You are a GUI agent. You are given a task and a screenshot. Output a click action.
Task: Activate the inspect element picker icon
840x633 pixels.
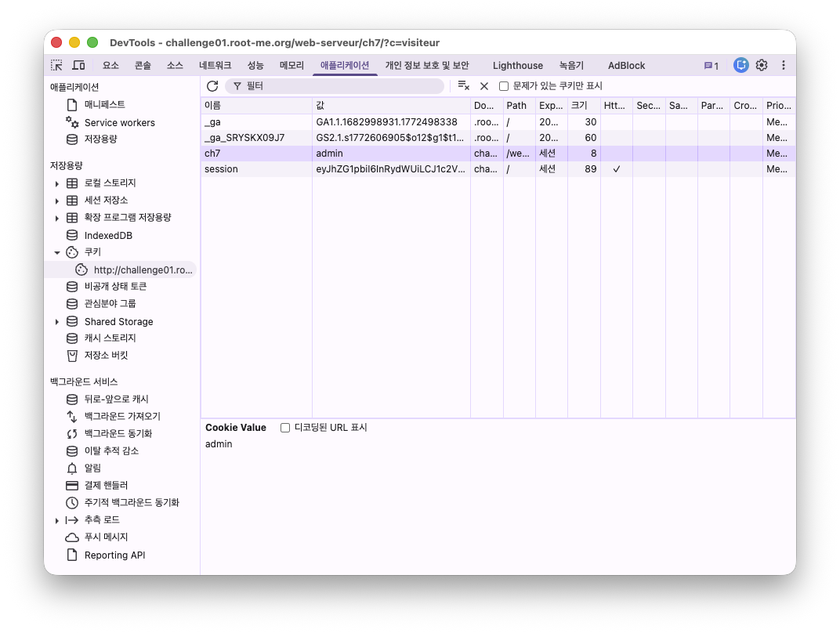tap(56, 65)
